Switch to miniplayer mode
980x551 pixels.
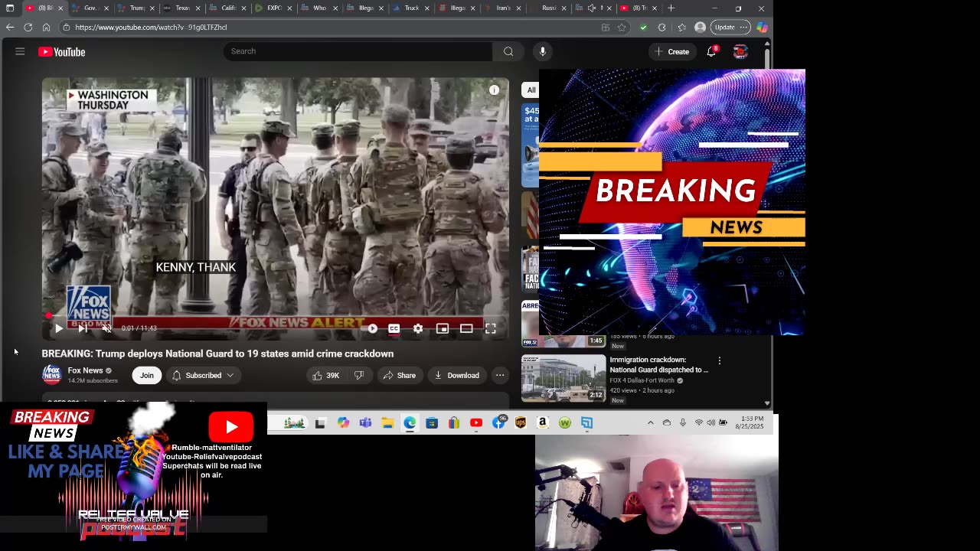point(442,328)
